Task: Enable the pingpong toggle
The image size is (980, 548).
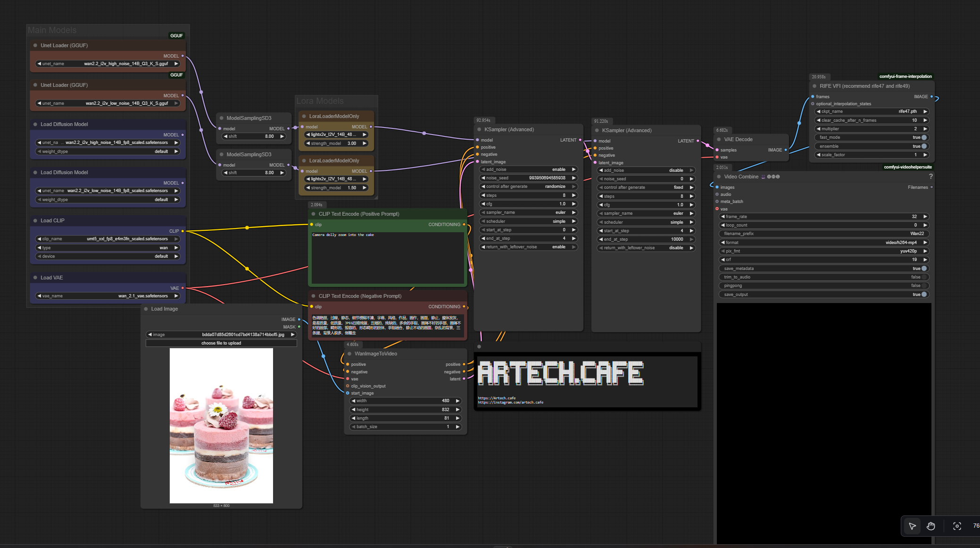Action: pyautogui.click(x=923, y=286)
